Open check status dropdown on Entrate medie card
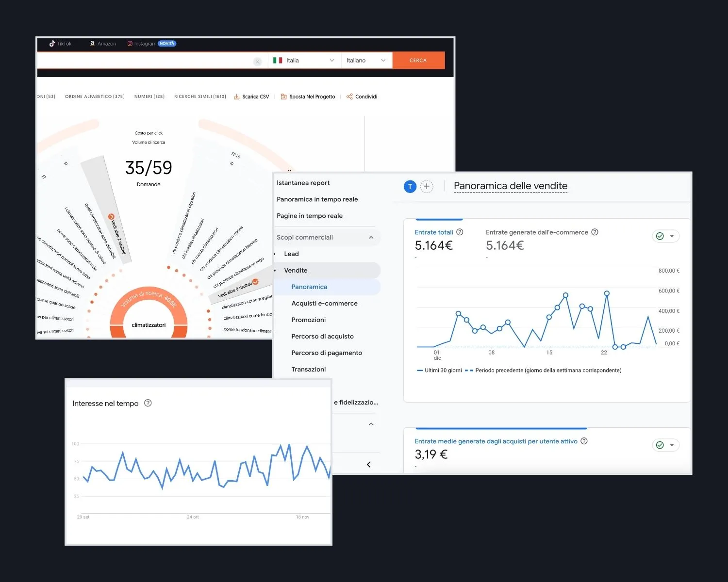728x582 pixels. 665,445
